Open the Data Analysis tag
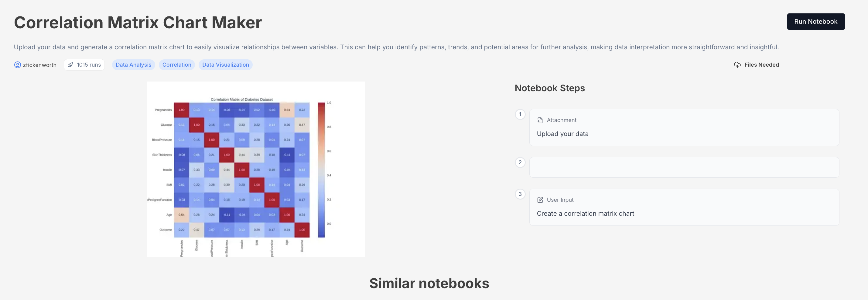Image resolution: width=868 pixels, height=300 pixels. click(133, 65)
